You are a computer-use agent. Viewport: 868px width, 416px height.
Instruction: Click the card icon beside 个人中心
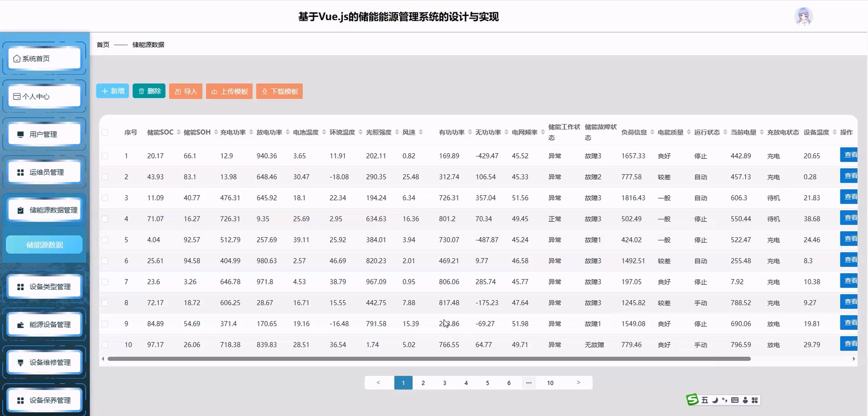click(x=17, y=96)
